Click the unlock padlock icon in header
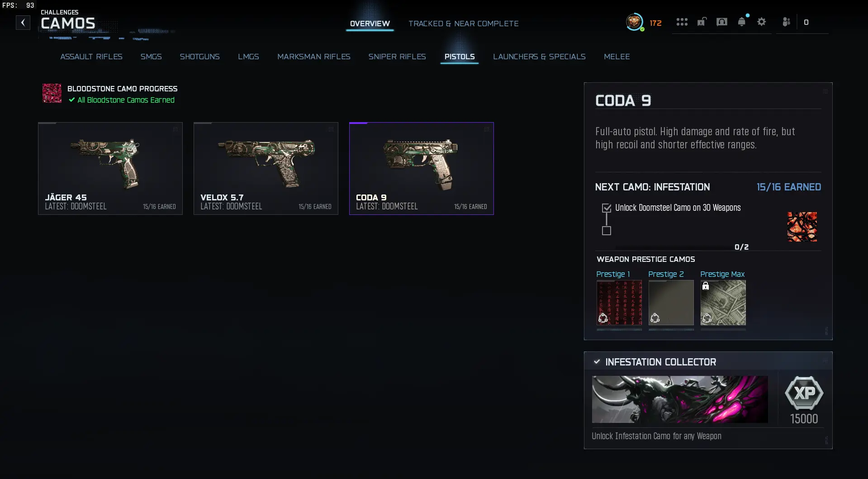This screenshot has height=479, width=868. point(702,22)
